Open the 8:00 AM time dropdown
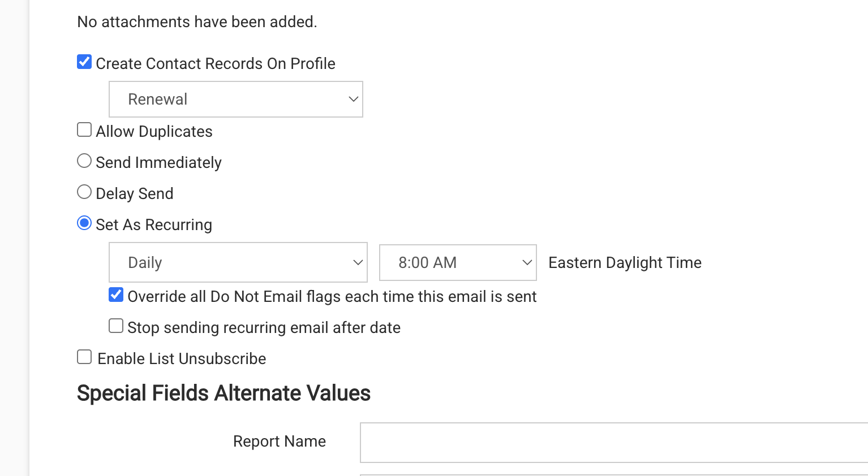Viewport: 868px width, 476px height. (x=458, y=262)
